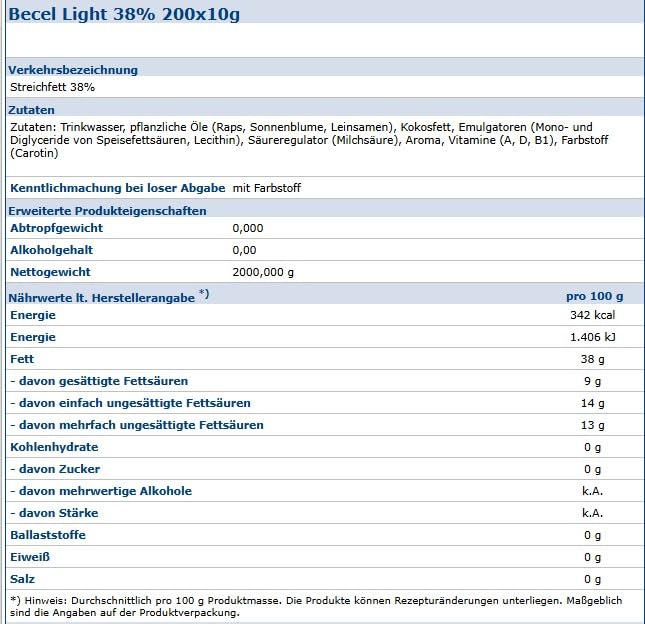Select the "Alkoholgehalt" label
Screen dimensions: 645x624
(x=51, y=250)
